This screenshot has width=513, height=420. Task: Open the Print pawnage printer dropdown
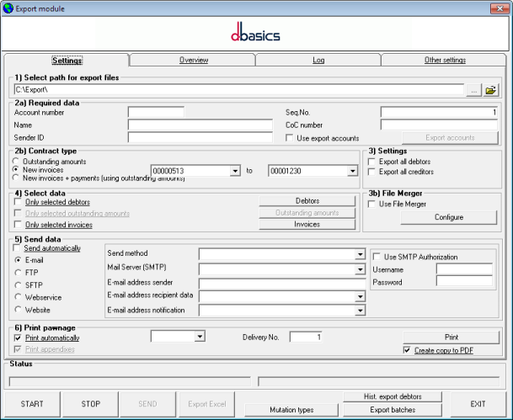point(200,337)
